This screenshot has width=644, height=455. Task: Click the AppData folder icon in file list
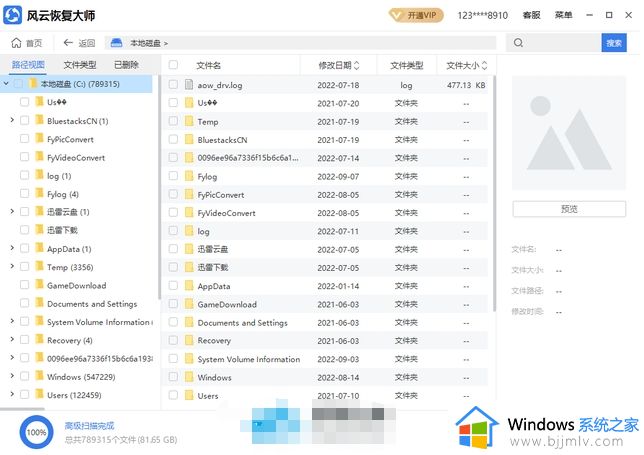coord(189,286)
